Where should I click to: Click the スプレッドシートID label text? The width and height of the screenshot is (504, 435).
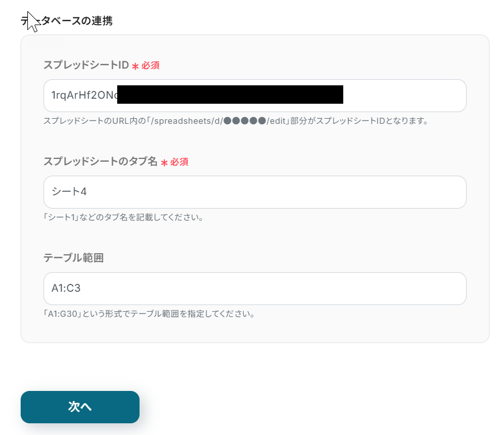pyautogui.click(x=86, y=65)
